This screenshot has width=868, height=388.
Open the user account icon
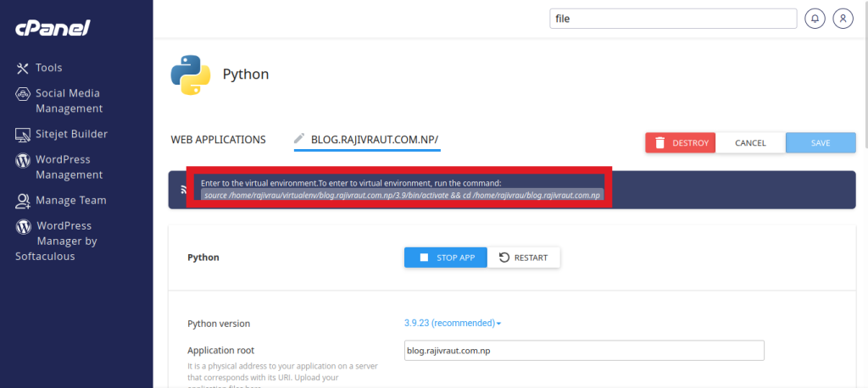pos(843,19)
